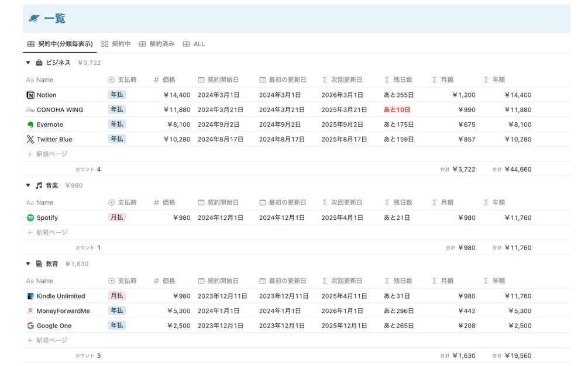Click ¥857 monthly in Twitter Blue row
Viewport: 588px width, 366px height.
[466, 139]
